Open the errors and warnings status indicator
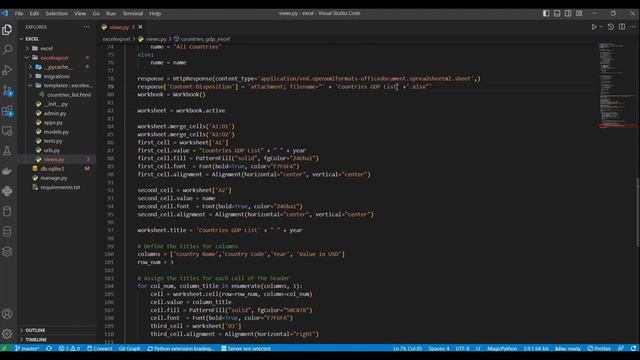 [x=69, y=349]
